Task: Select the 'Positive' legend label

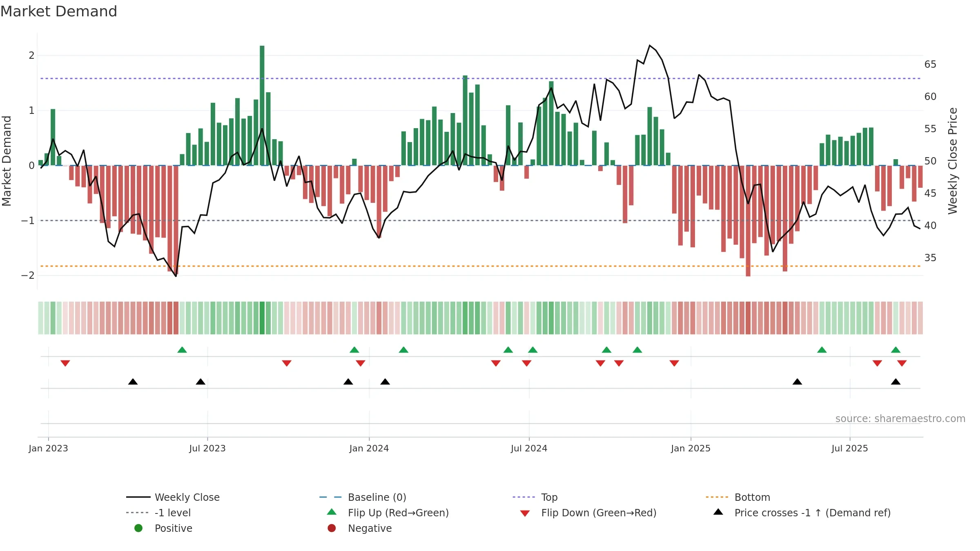Action: click(173, 528)
